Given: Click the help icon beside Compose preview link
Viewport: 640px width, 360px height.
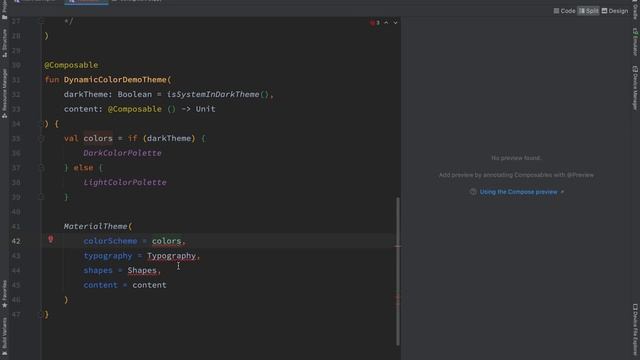Looking at the screenshot, I should pos(473,192).
